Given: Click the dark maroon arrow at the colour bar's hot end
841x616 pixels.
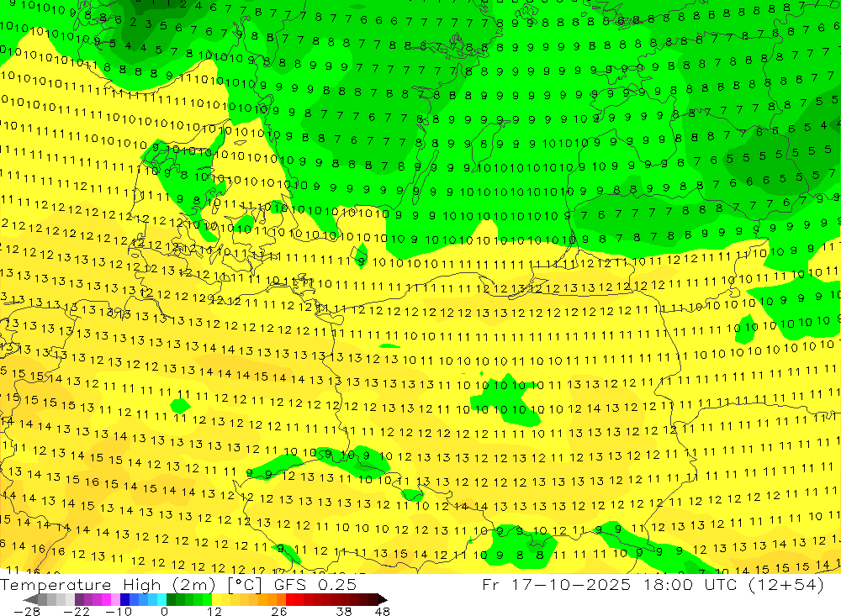Looking at the screenshot, I should pyautogui.click(x=382, y=599).
